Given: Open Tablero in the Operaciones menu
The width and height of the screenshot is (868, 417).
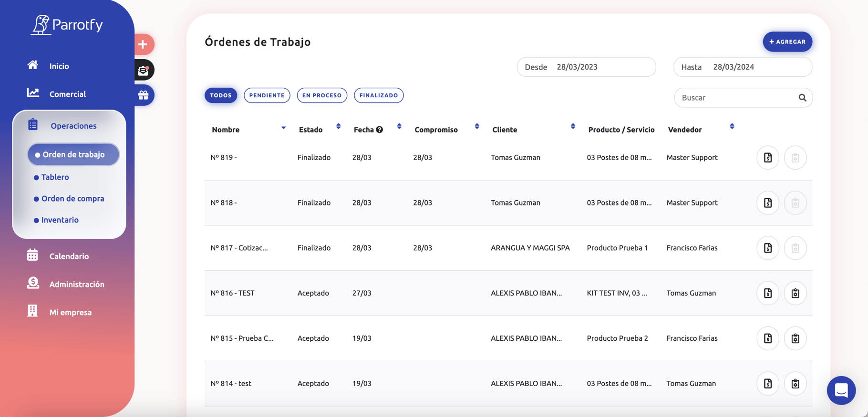Looking at the screenshot, I should [55, 177].
